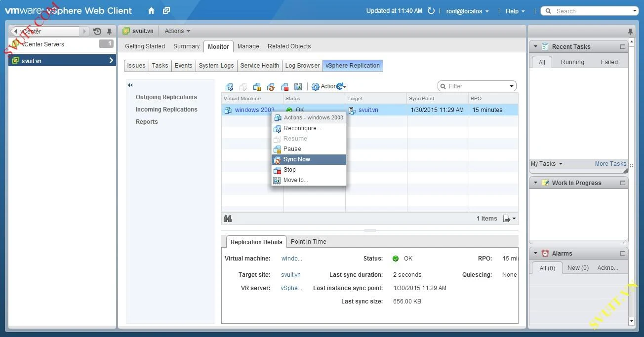Open the Actions dropdown next to svuit.vn
Screen dimensions: 644x337
(177, 31)
